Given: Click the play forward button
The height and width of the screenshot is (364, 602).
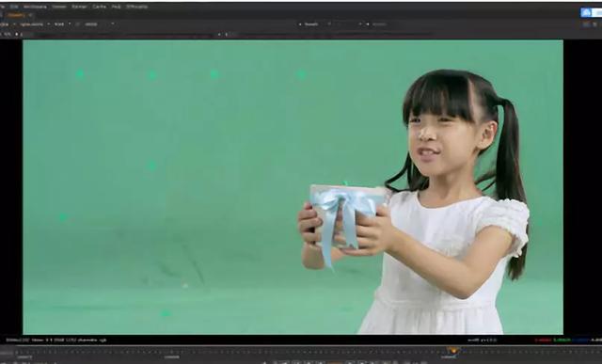Looking at the screenshot, I should [x=349, y=362].
